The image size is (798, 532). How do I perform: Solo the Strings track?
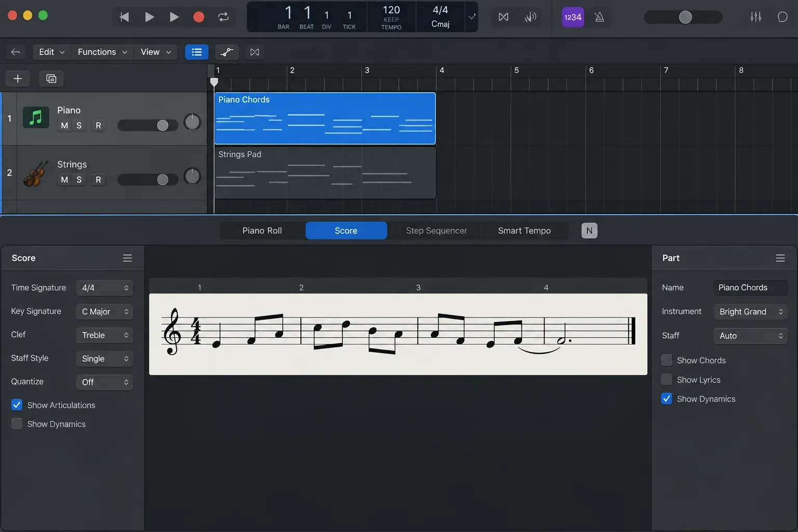click(79, 179)
